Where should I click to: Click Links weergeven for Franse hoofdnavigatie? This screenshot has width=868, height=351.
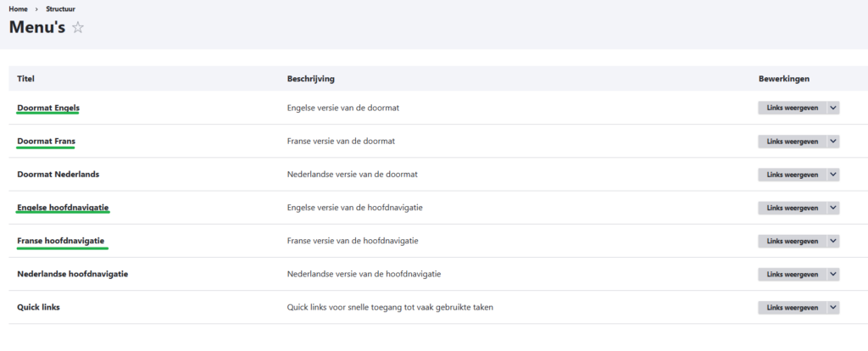tap(792, 242)
